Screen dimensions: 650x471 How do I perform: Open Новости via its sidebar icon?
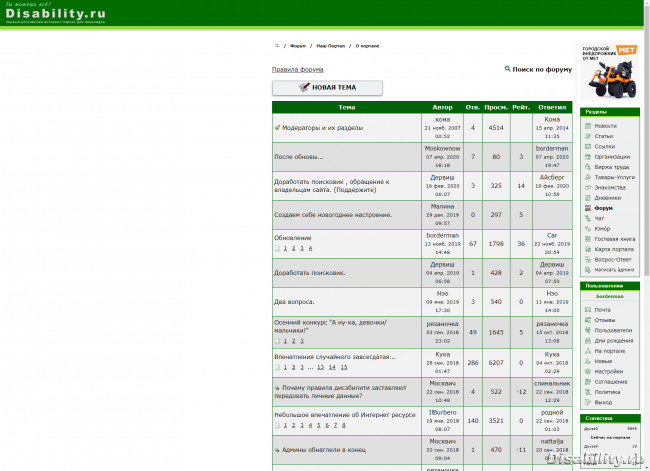(x=587, y=126)
